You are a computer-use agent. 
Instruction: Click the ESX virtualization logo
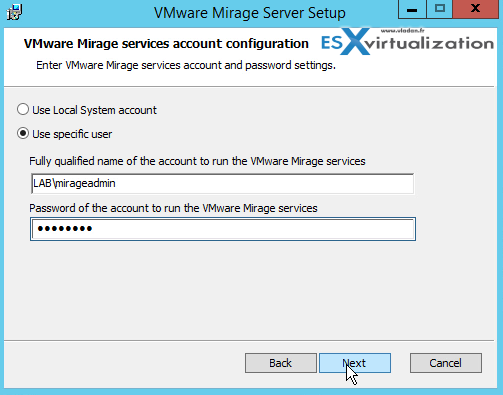(x=407, y=43)
